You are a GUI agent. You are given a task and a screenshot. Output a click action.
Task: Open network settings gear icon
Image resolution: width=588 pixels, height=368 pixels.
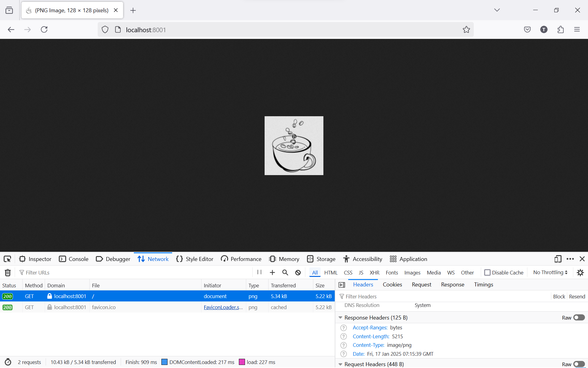click(x=580, y=273)
